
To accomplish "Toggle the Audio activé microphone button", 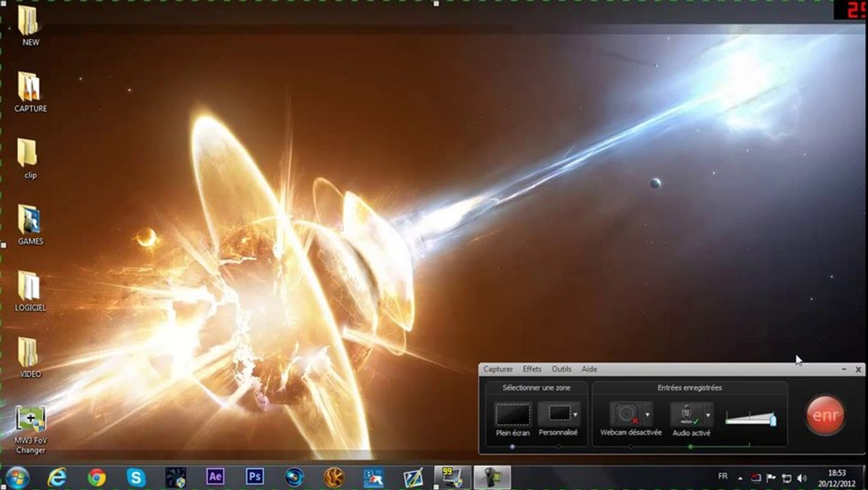I will pos(687,414).
